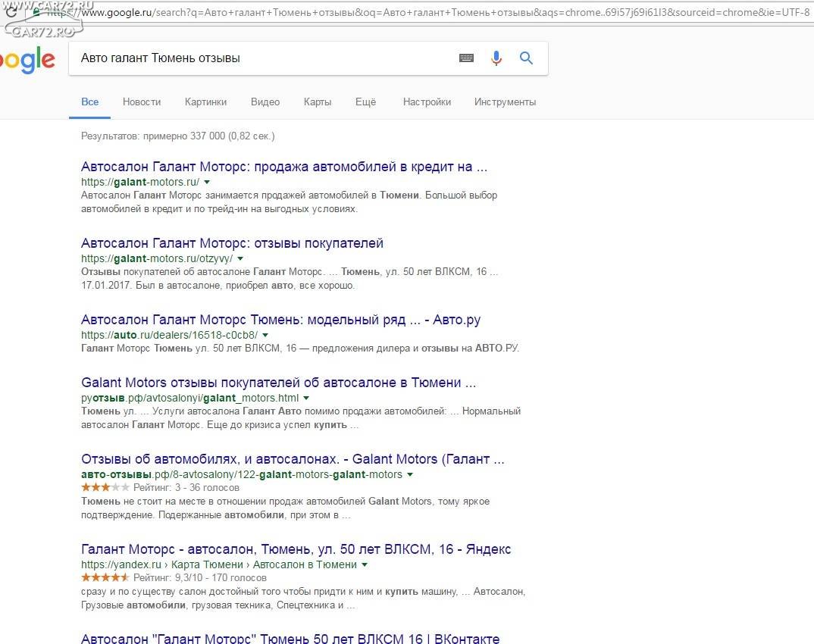Screen dimensions: 814x644
Task: Expand dropdown arrow next to руотзыв.рф URL
Action: (306, 398)
